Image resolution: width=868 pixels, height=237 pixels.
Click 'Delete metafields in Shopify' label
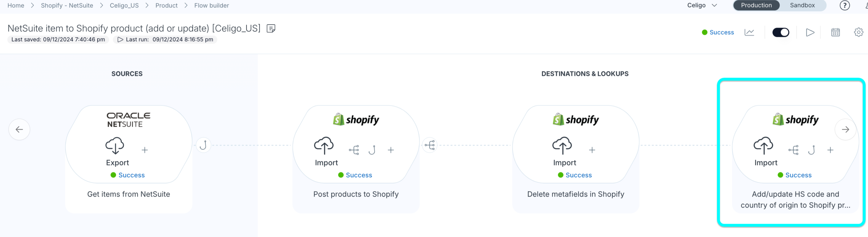576,194
